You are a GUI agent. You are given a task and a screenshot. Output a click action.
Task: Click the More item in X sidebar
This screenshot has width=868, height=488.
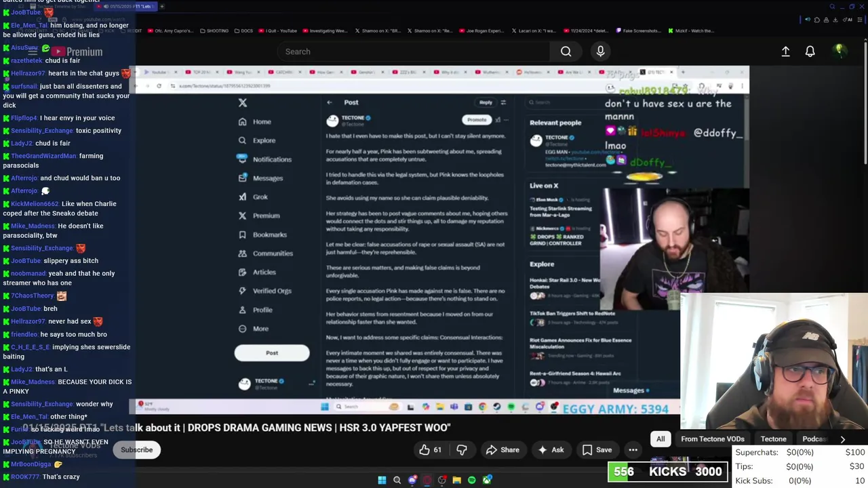(x=254, y=329)
